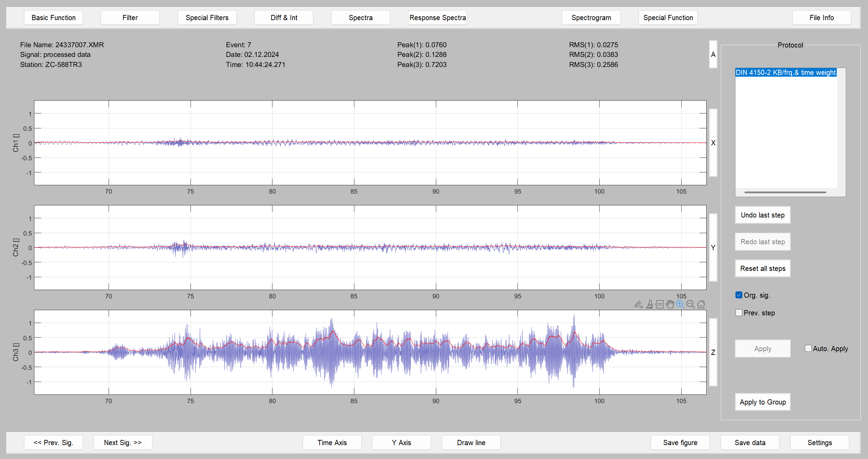Tick the Auto. Apply checkbox
Viewport: 868px width, 459px height.
pos(808,349)
